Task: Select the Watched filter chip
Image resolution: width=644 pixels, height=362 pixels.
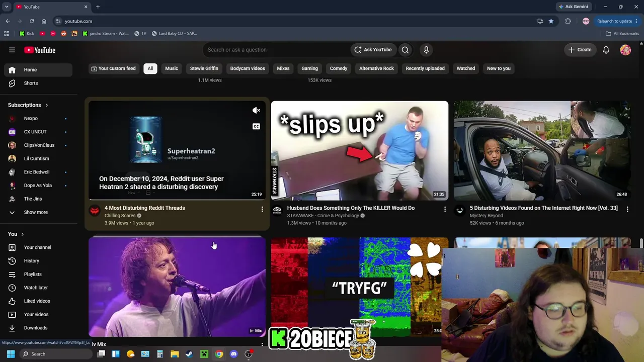Action: coord(466,68)
